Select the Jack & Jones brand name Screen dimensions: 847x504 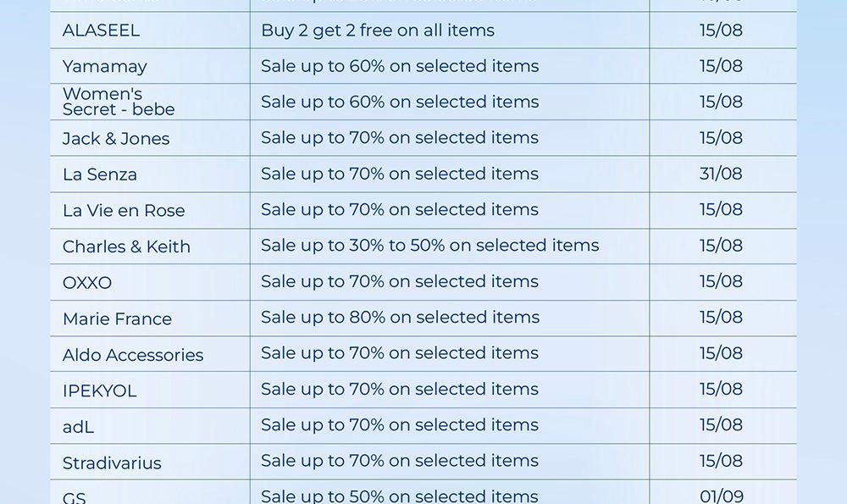coord(116,138)
